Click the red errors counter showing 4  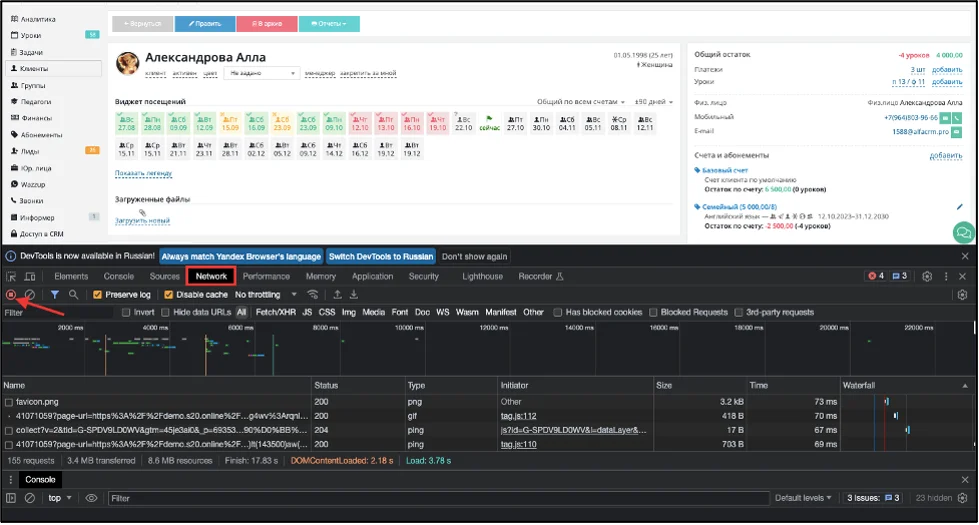click(876, 276)
